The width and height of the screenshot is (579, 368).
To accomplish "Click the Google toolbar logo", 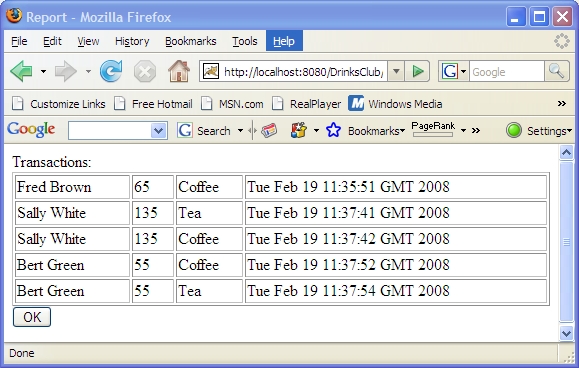I will point(31,130).
